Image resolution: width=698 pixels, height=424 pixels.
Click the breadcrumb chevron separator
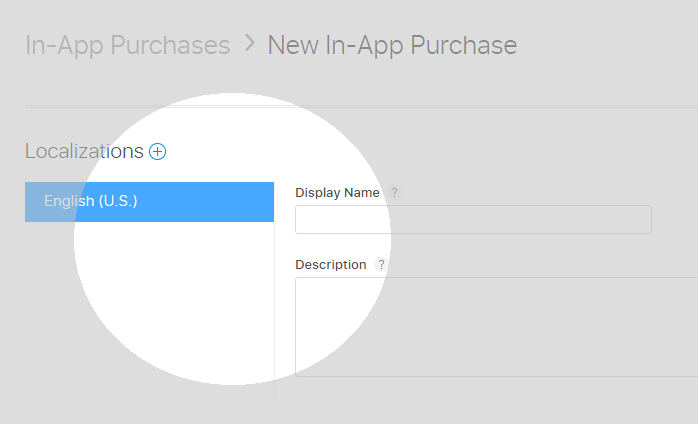click(x=249, y=45)
